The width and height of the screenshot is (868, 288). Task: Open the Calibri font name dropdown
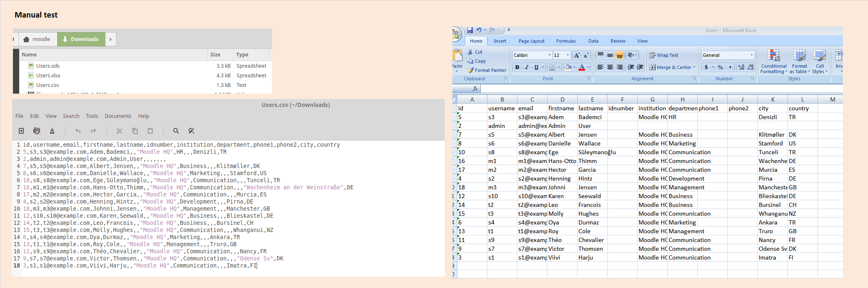pos(550,55)
